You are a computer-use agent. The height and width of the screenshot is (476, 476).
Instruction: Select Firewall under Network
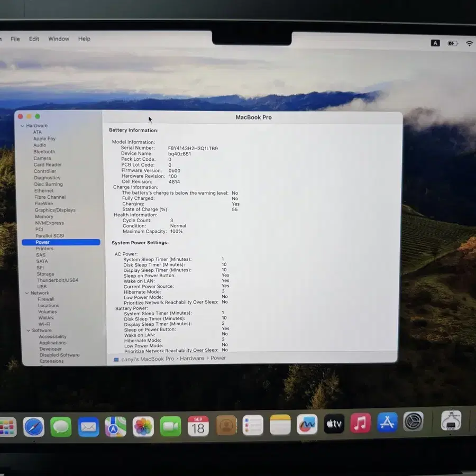click(46, 299)
